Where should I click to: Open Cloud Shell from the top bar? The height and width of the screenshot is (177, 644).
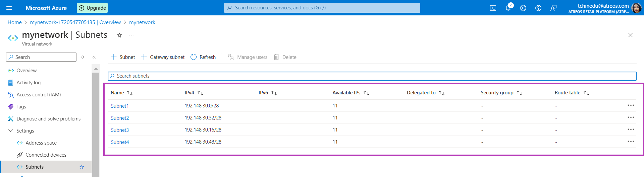coord(493,8)
